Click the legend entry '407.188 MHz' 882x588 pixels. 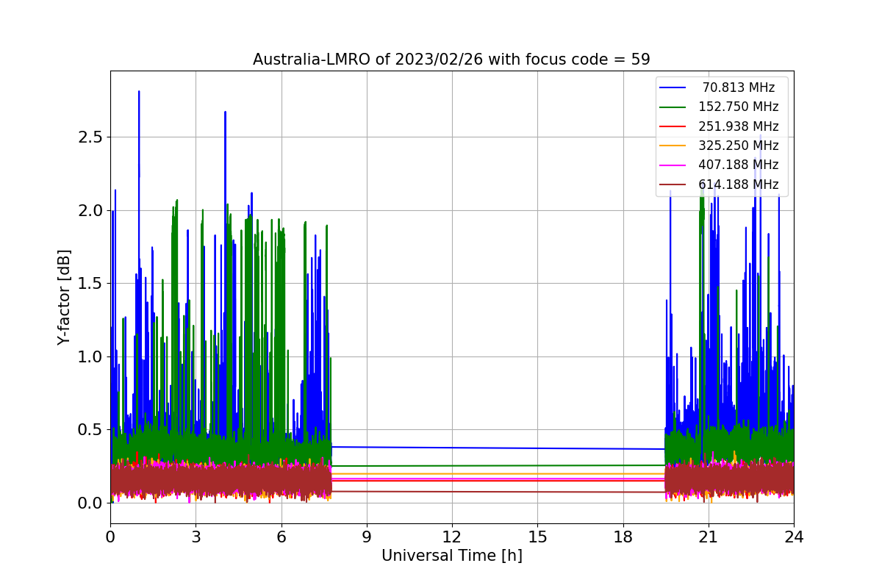pos(739,165)
